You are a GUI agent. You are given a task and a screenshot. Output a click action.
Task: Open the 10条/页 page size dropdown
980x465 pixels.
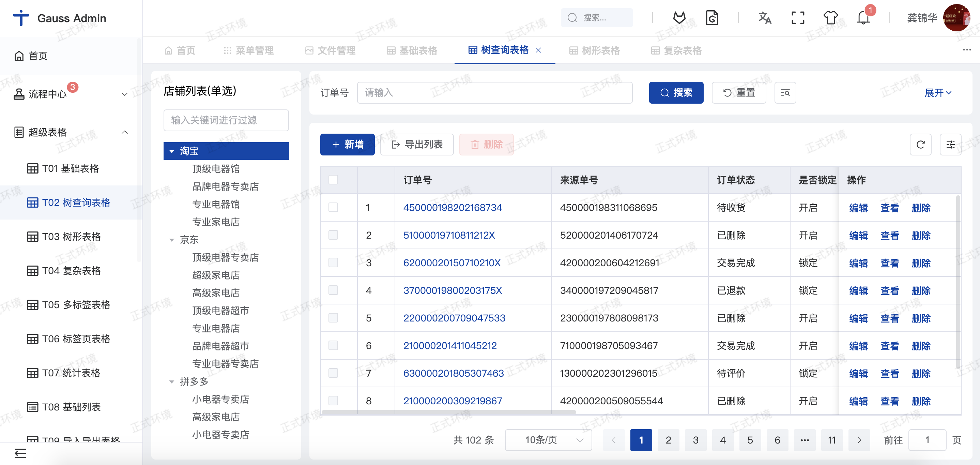coord(548,440)
